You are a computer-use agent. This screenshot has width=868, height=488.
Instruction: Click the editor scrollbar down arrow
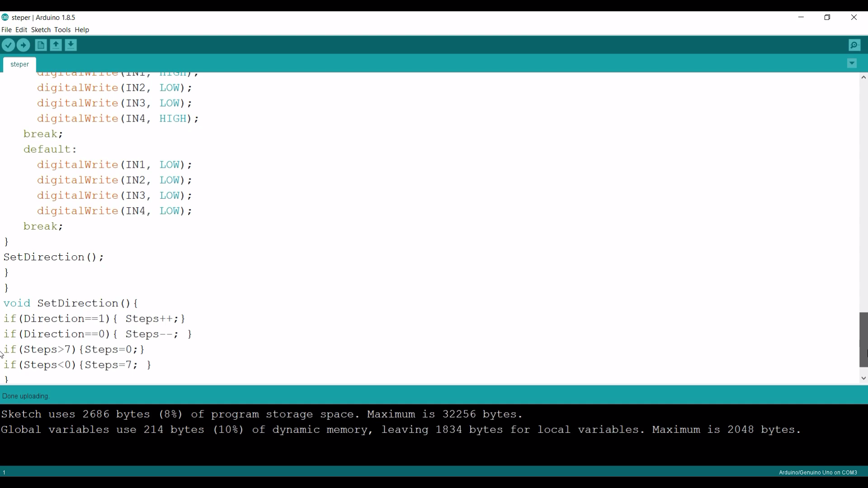tap(863, 379)
